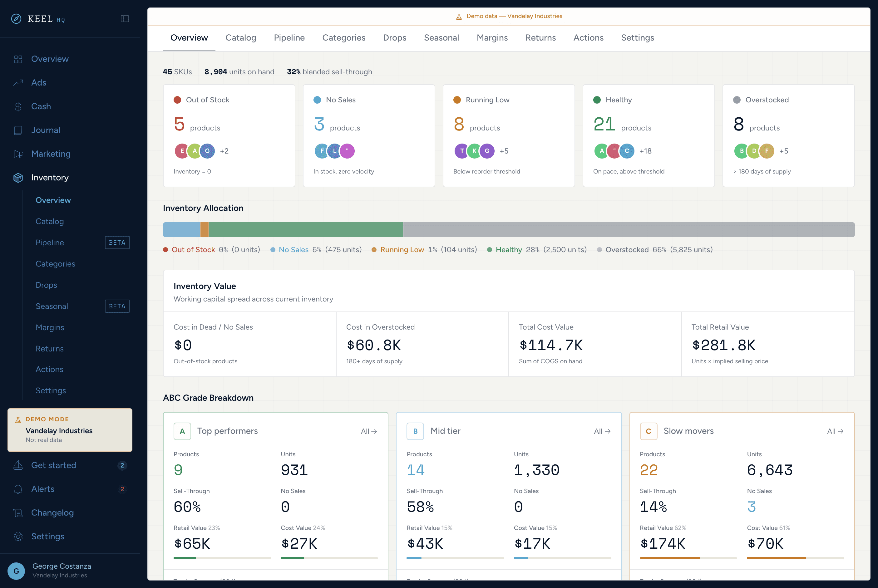Click the Overstocked gray allocation bar segment
This screenshot has height=588, width=878.
[629, 229]
